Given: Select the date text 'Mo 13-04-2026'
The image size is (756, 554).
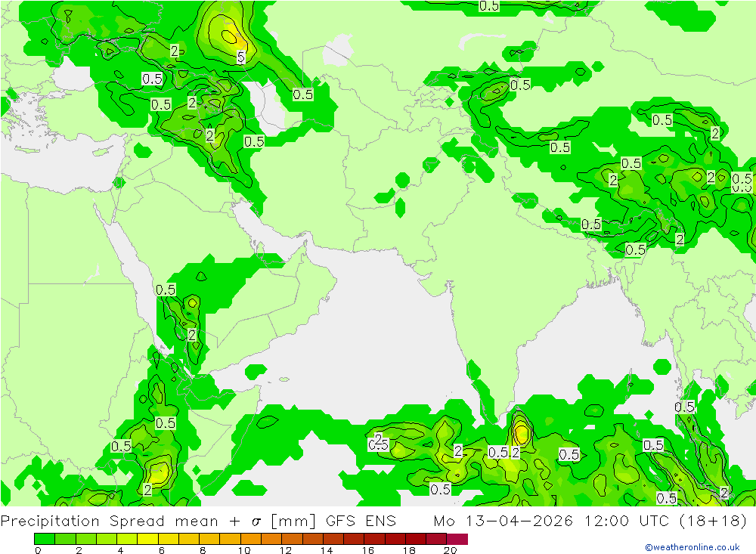Looking at the screenshot, I should (503, 522).
